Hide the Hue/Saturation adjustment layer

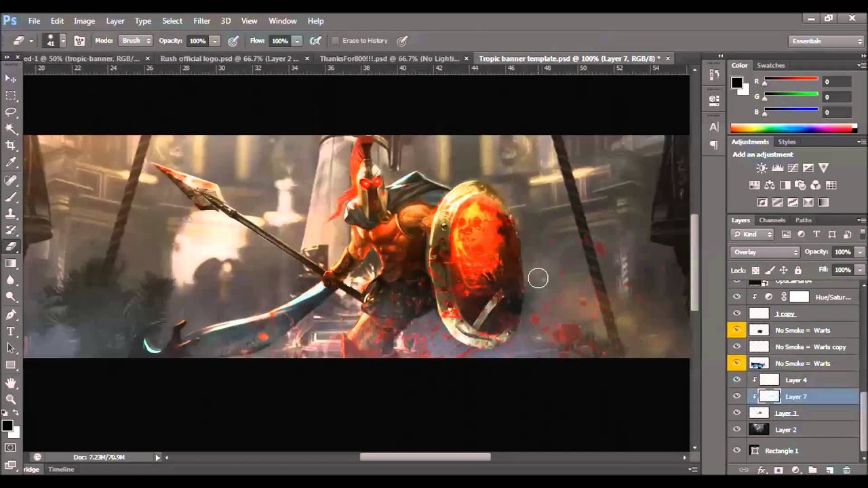736,297
